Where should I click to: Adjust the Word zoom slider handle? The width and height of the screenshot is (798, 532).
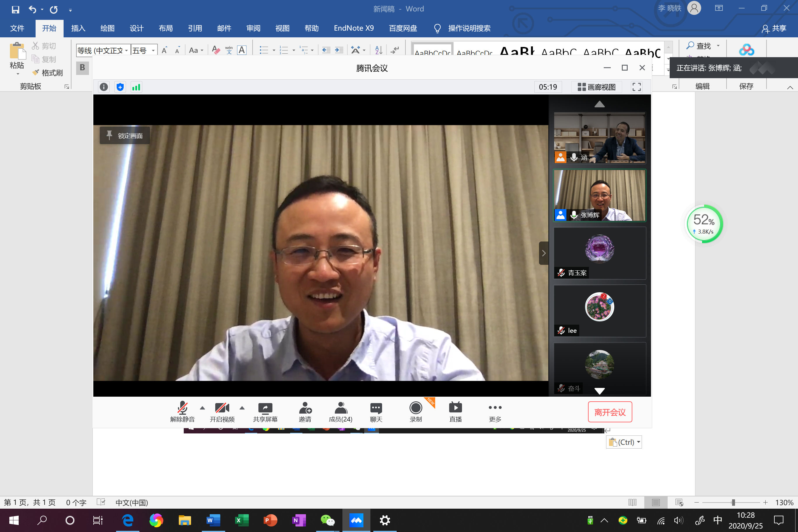[x=733, y=503]
